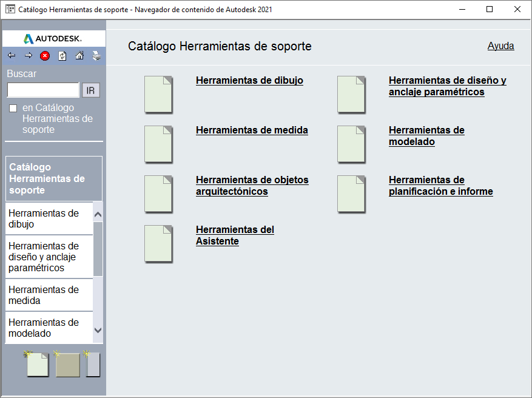Refresh the page with the reload icon
Screen dimensions: 532x398
(62, 56)
